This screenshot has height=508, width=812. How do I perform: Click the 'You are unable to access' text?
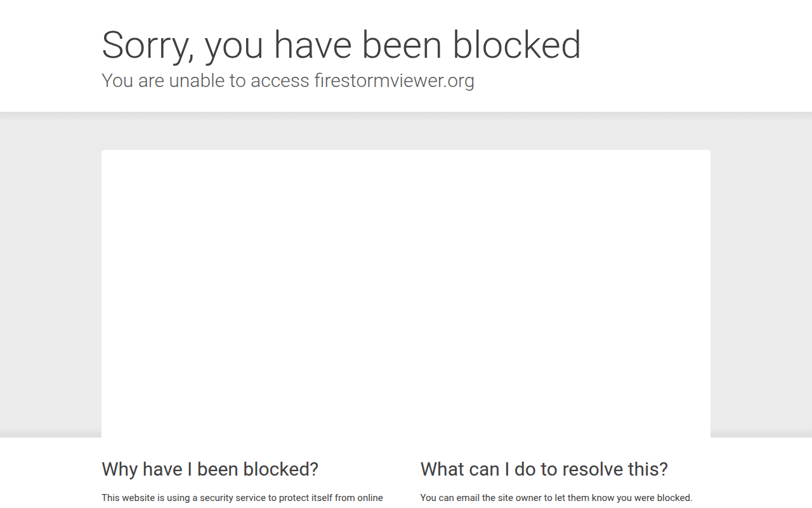tap(206, 81)
